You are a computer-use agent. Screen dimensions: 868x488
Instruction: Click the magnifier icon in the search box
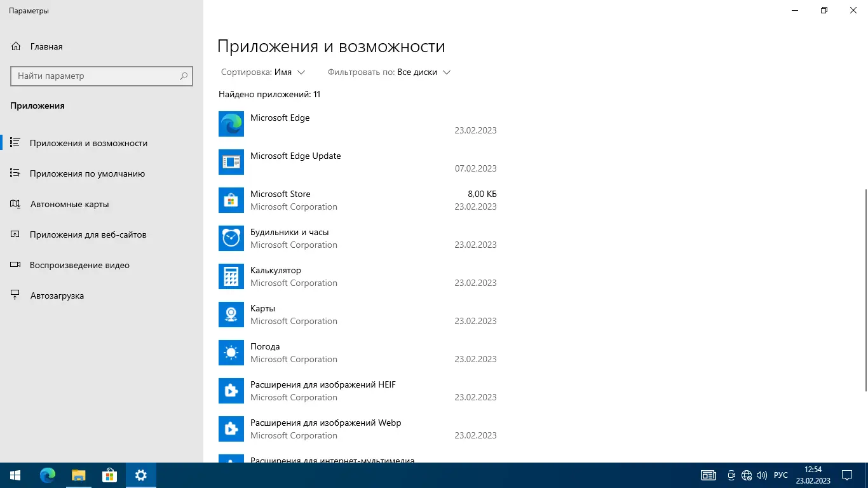184,76
